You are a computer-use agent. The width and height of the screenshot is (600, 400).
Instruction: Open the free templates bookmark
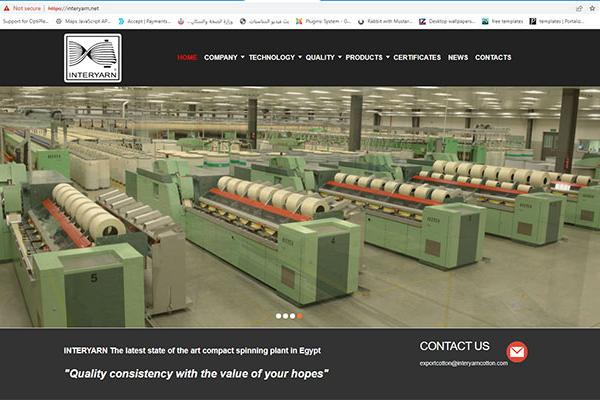(502, 21)
